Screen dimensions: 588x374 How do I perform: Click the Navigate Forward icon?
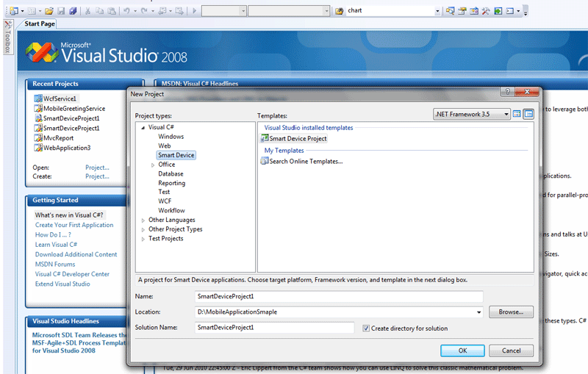[179, 11]
